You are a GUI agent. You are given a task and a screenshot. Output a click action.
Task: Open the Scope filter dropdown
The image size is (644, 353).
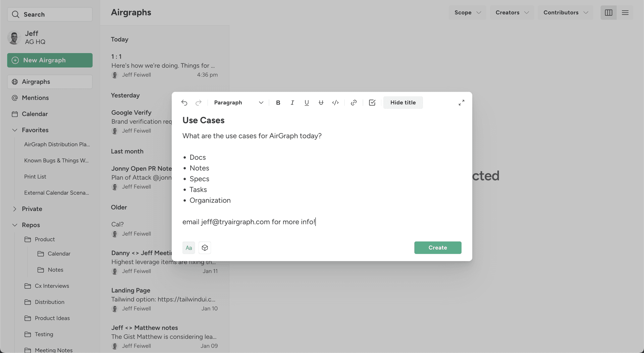[x=468, y=12]
